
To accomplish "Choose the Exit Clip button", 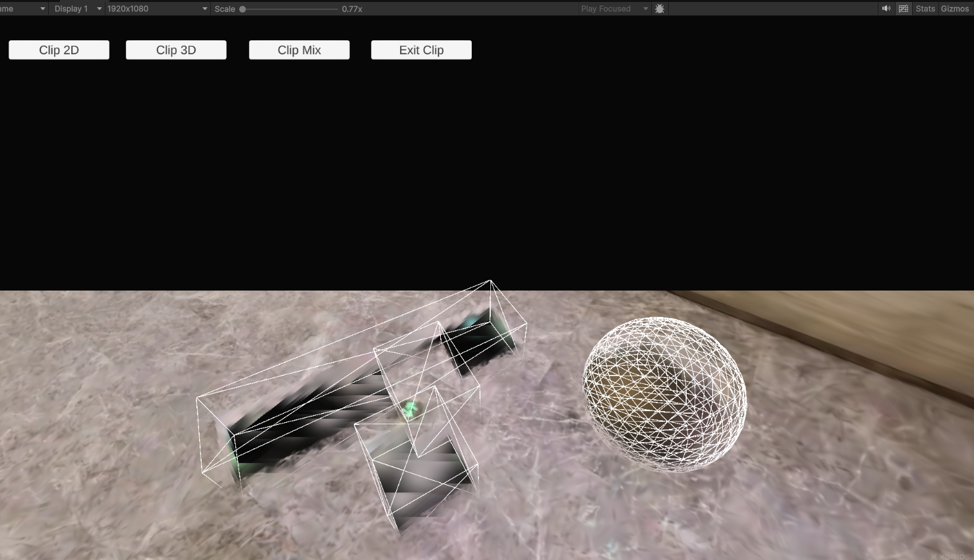I will pyautogui.click(x=421, y=50).
